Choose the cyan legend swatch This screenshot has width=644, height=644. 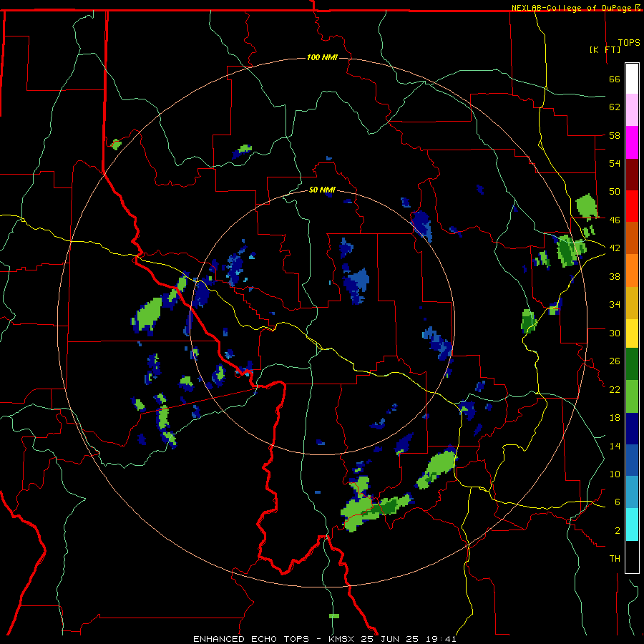pyautogui.click(x=632, y=525)
